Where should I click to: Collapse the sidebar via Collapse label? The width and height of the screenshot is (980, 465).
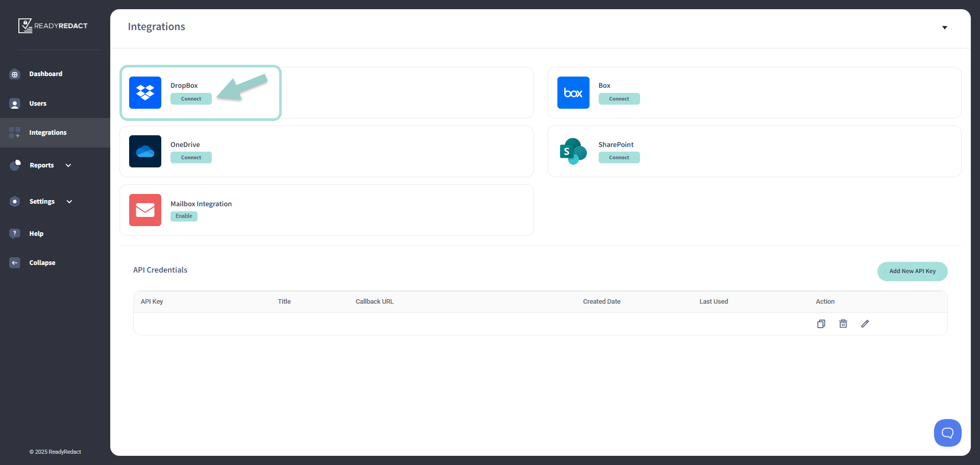42,263
